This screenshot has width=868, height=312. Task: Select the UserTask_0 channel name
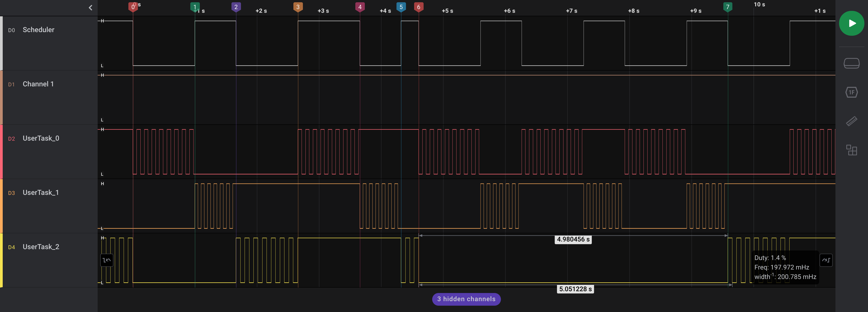coord(41,138)
